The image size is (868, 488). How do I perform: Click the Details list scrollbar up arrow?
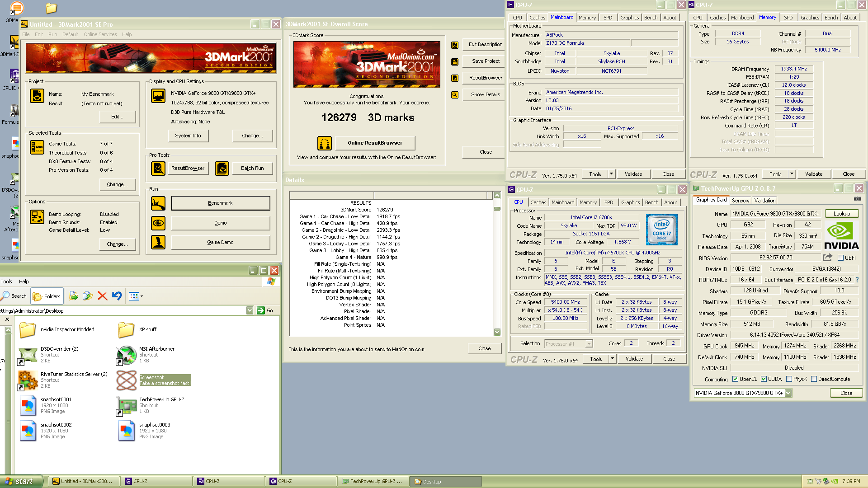[x=497, y=195]
